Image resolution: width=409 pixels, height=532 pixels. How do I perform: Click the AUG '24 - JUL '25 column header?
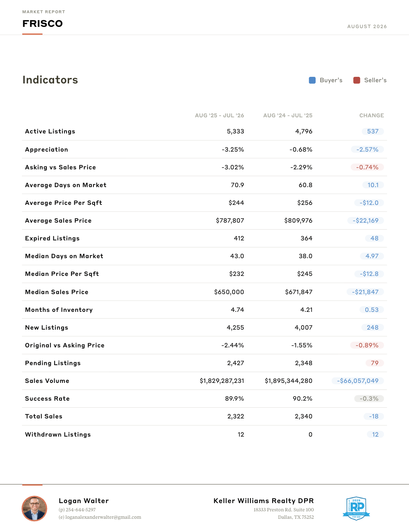[x=288, y=116]
